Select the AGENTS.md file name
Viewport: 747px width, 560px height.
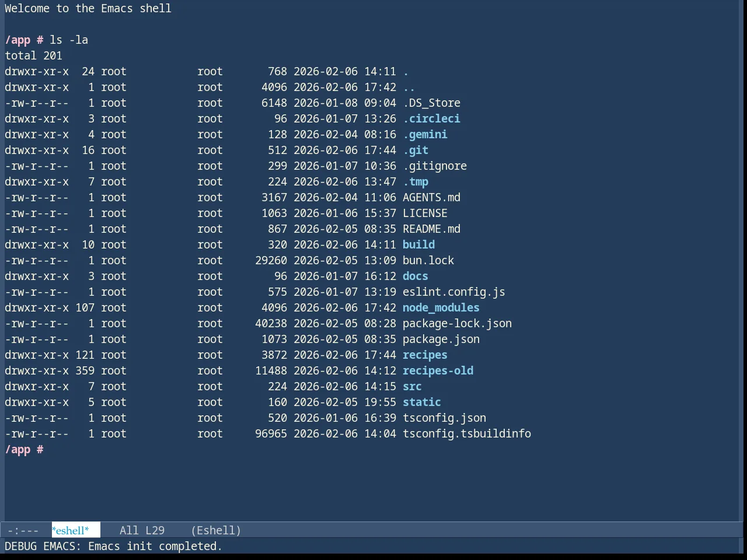click(x=431, y=197)
